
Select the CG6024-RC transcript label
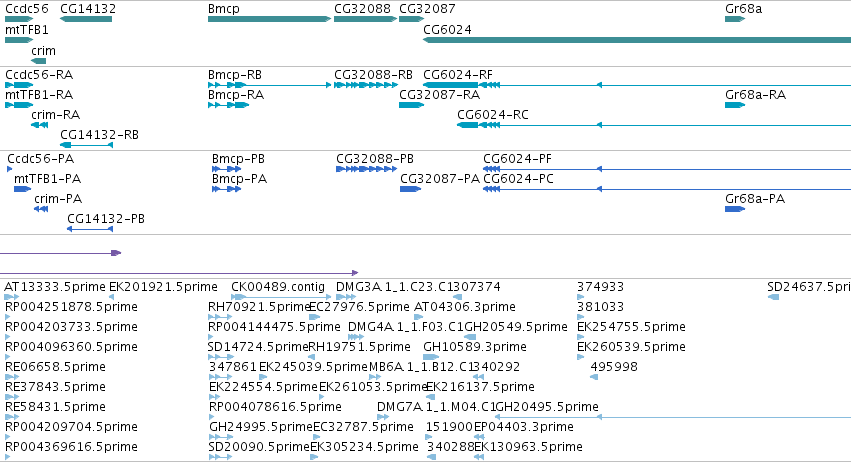(x=493, y=115)
